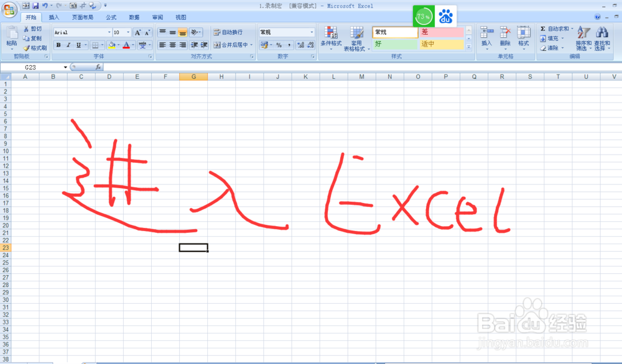Click orientation text angle button

pos(195,32)
